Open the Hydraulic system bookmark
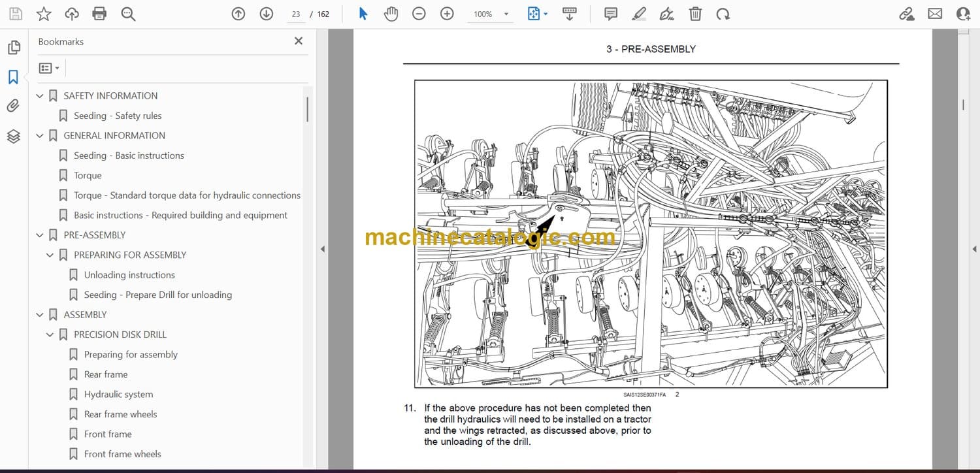 118,394
